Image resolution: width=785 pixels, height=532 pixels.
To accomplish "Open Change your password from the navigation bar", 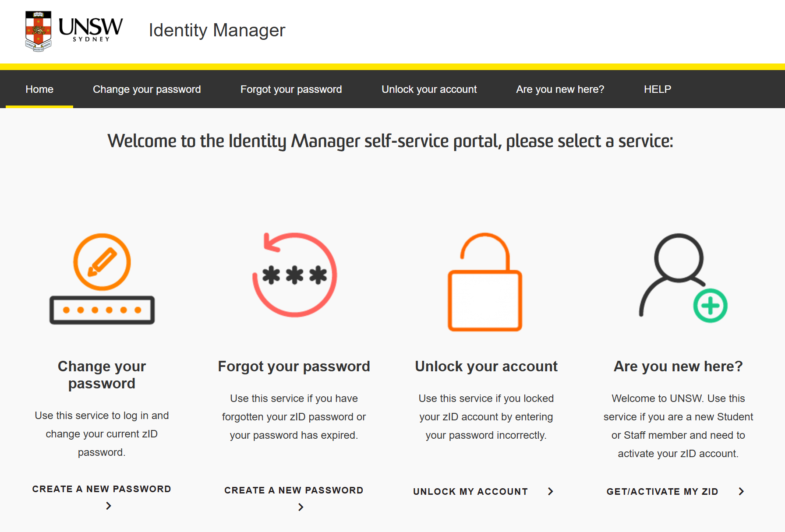I will click(x=147, y=89).
